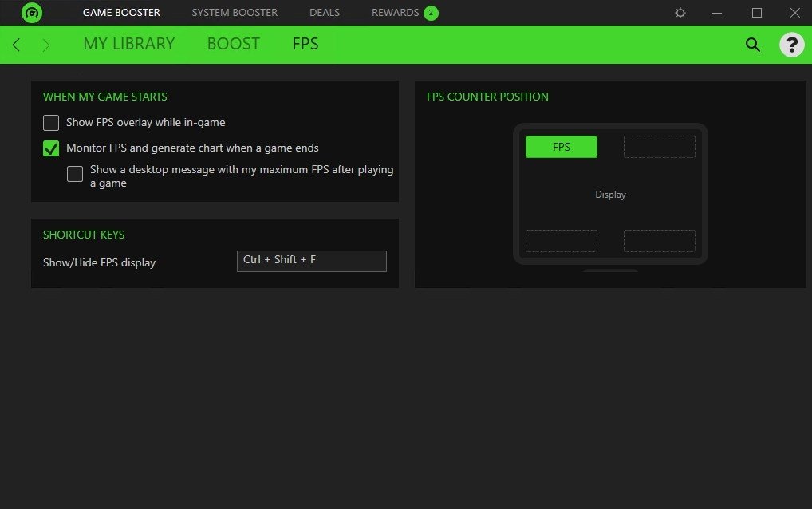The height and width of the screenshot is (509, 812).
Task: Select bottom-right FPS counter position
Action: coord(659,241)
